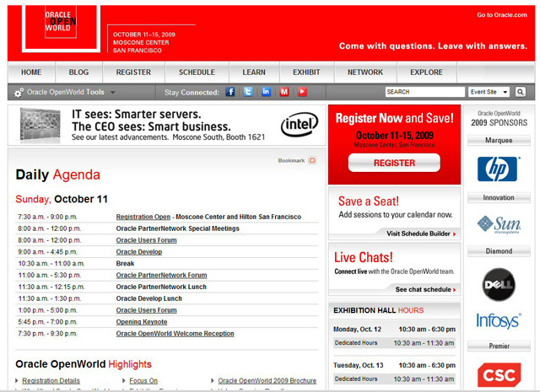Open the Registration Open link

tap(143, 217)
